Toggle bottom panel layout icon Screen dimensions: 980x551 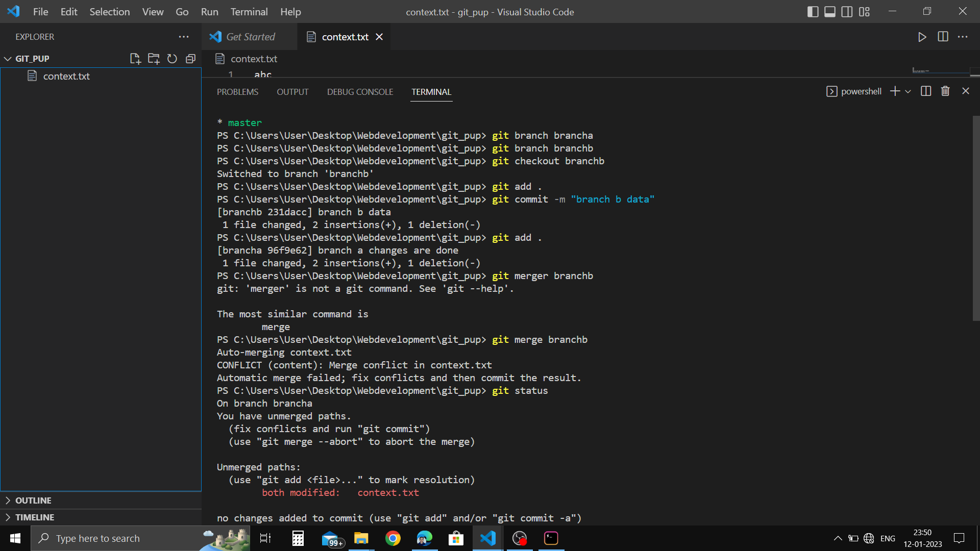[830, 12]
